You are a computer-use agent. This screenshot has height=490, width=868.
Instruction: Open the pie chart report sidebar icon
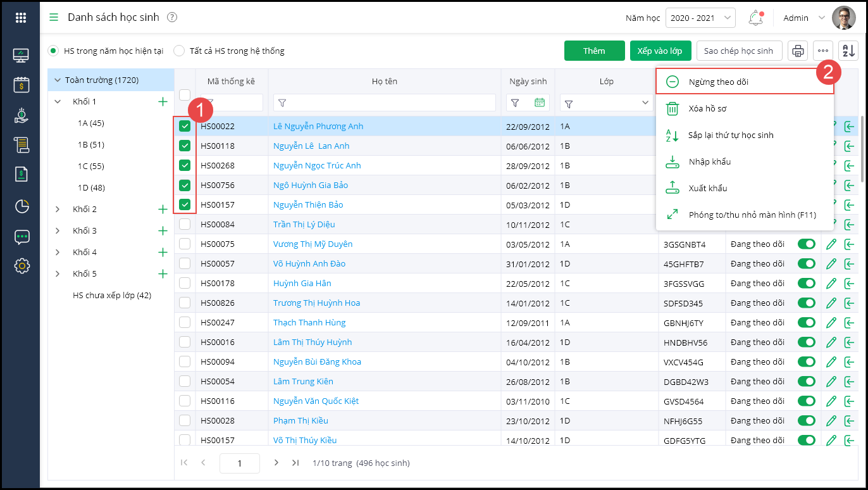22,206
